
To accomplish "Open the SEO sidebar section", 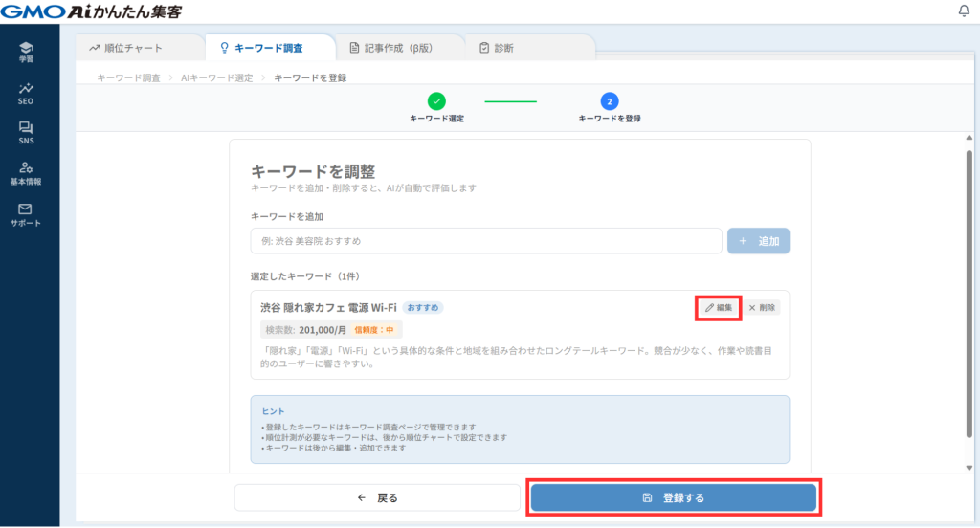I will click(26, 93).
